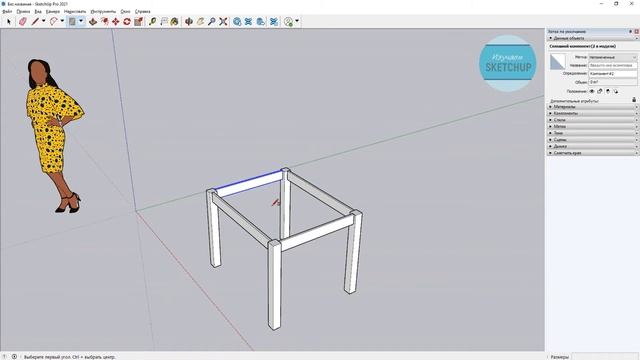Click the question-mark status bar icon
The width and height of the screenshot is (640, 360).
coord(4,356)
